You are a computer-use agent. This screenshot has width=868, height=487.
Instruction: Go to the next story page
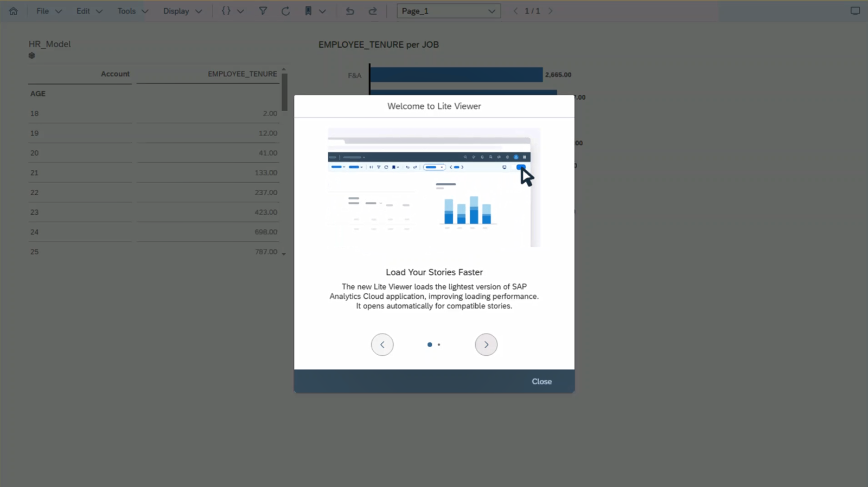(x=550, y=11)
